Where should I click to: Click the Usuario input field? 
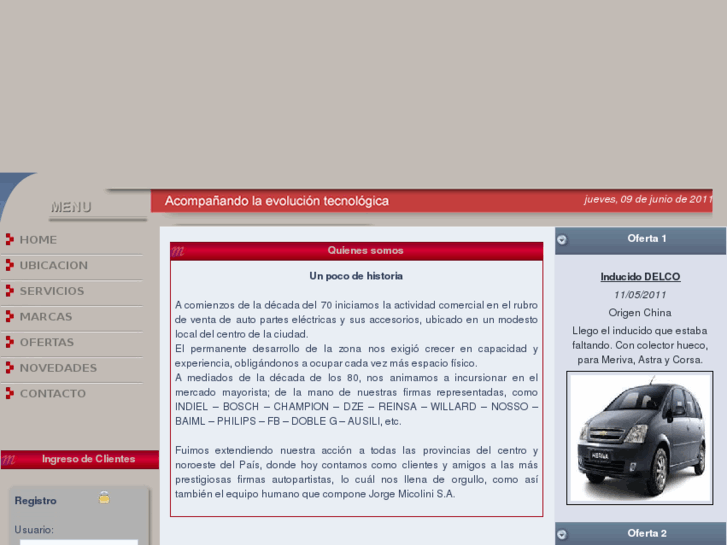click(79, 542)
